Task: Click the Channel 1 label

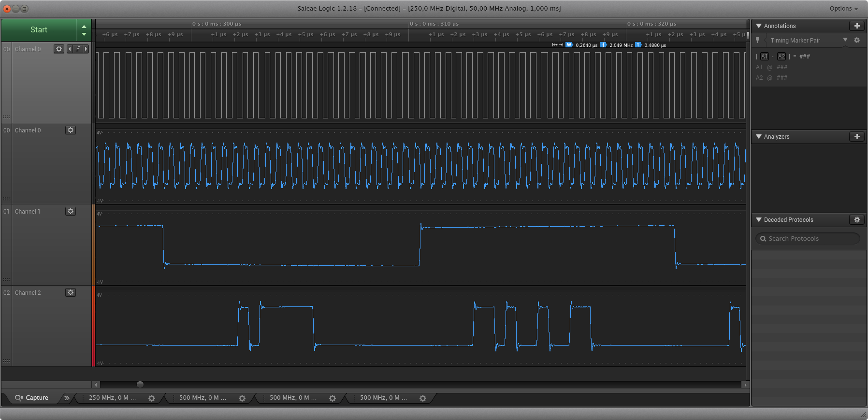Action: pyautogui.click(x=28, y=212)
